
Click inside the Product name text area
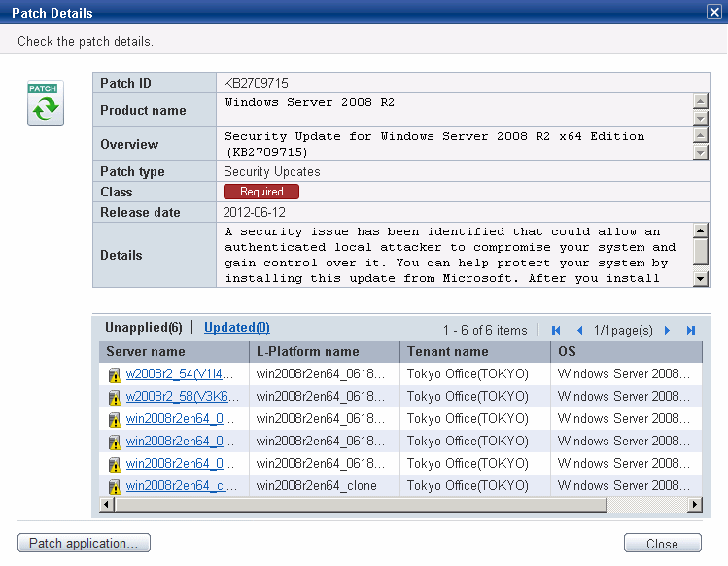point(455,110)
